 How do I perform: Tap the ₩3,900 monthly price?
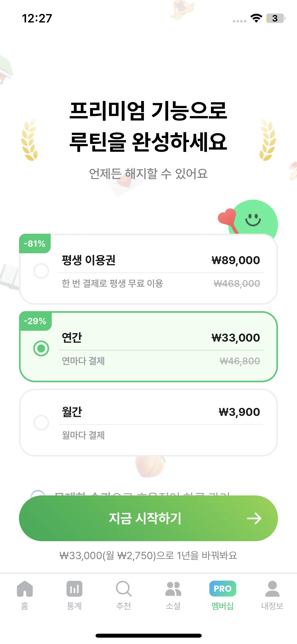click(239, 412)
